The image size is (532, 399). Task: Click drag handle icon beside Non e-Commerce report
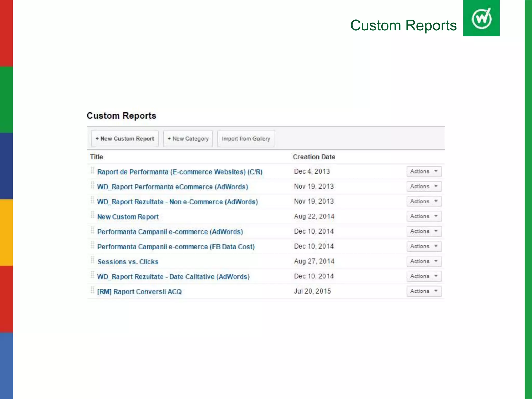pos(92,200)
